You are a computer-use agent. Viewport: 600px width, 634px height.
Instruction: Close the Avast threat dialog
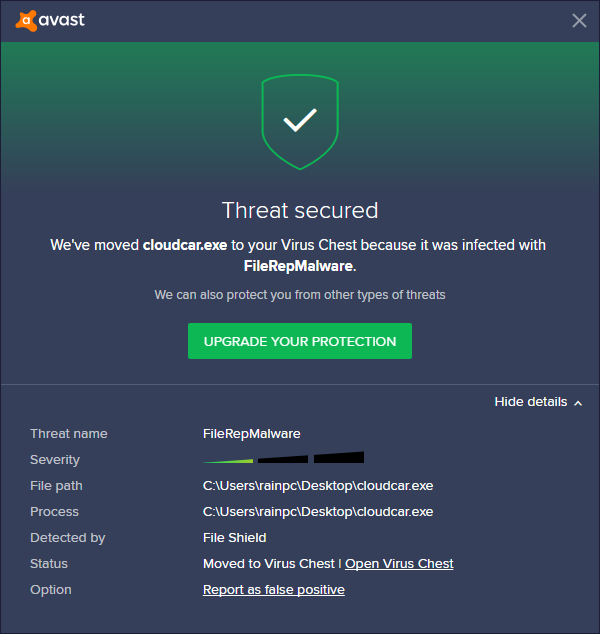579,20
